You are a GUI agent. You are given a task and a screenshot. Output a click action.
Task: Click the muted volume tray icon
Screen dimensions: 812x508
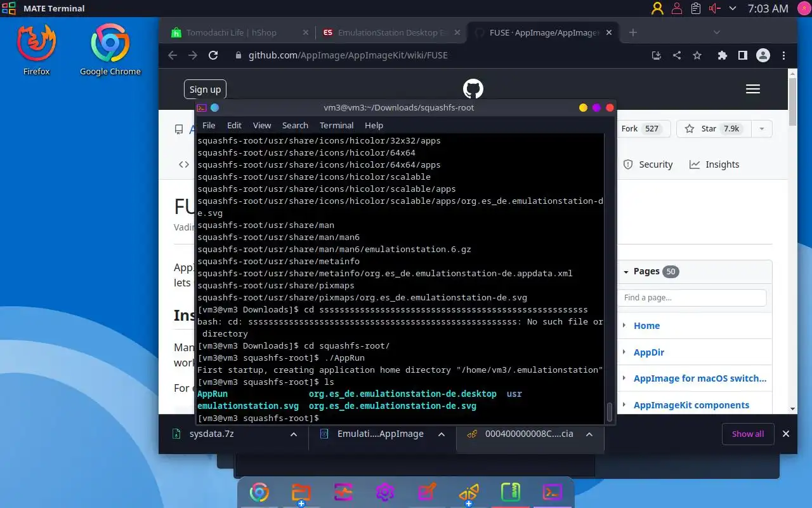715,8
